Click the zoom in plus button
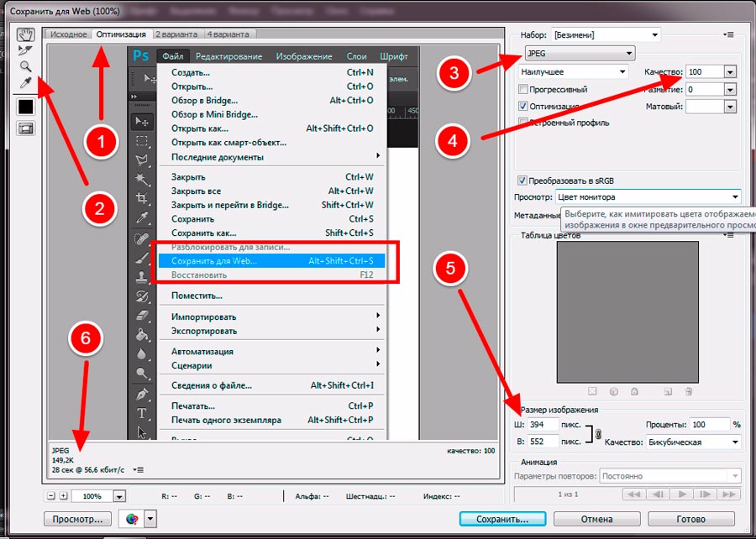 click(63, 495)
